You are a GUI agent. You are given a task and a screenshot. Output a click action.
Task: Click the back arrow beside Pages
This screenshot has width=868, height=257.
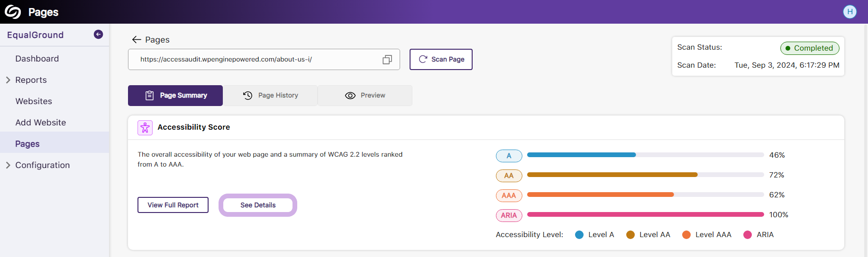tap(137, 40)
